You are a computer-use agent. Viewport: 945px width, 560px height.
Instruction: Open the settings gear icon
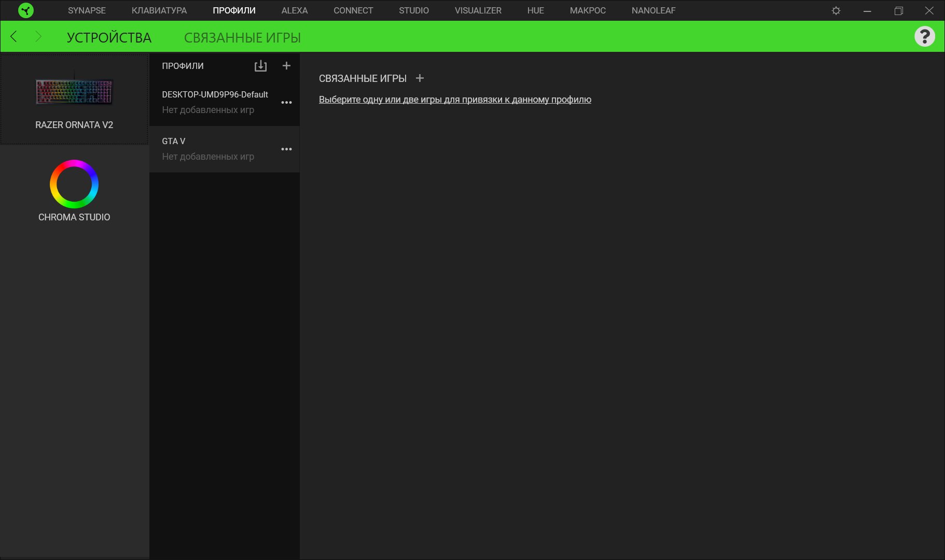click(x=836, y=10)
